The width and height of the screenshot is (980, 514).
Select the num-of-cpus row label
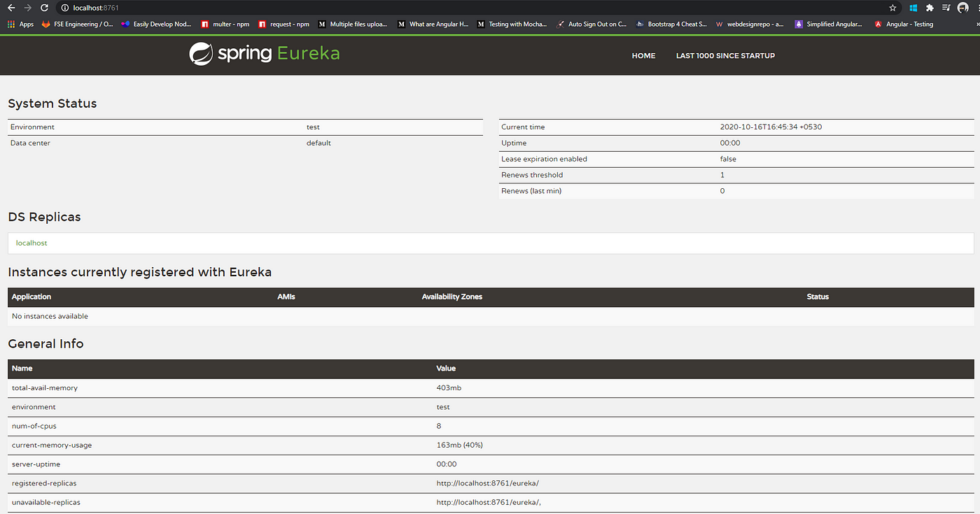34,425
